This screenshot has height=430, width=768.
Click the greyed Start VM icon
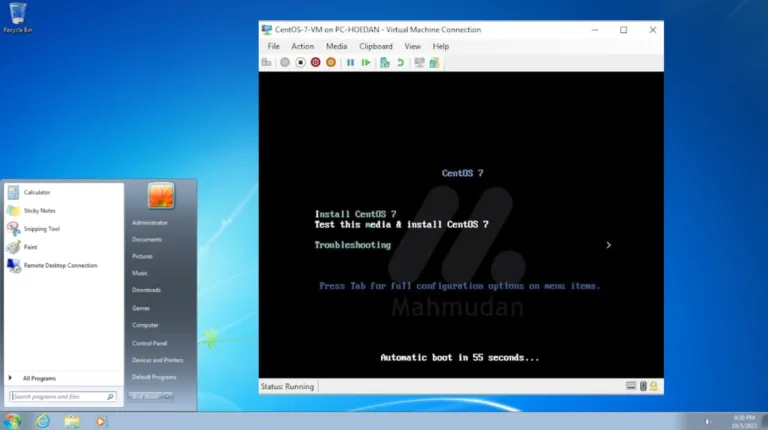tap(285, 62)
